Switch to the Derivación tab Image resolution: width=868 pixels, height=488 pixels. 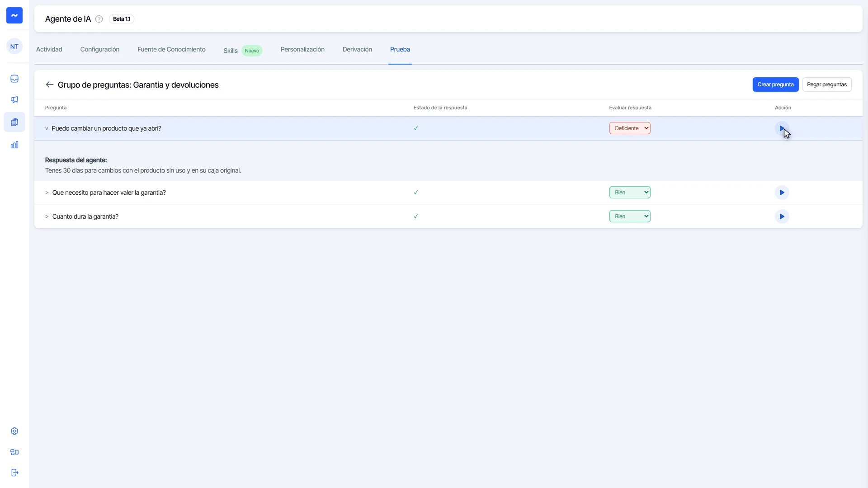(357, 50)
